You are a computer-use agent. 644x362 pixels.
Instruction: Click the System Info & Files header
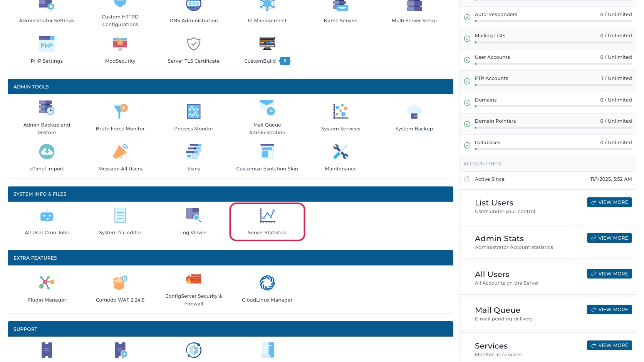click(x=230, y=194)
